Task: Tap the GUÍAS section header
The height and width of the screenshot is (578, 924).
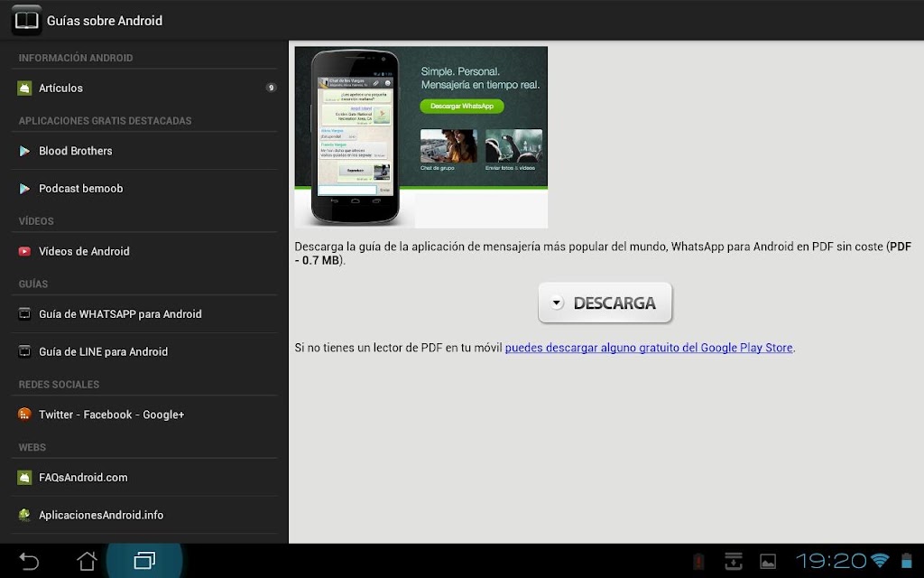Action: point(33,284)
